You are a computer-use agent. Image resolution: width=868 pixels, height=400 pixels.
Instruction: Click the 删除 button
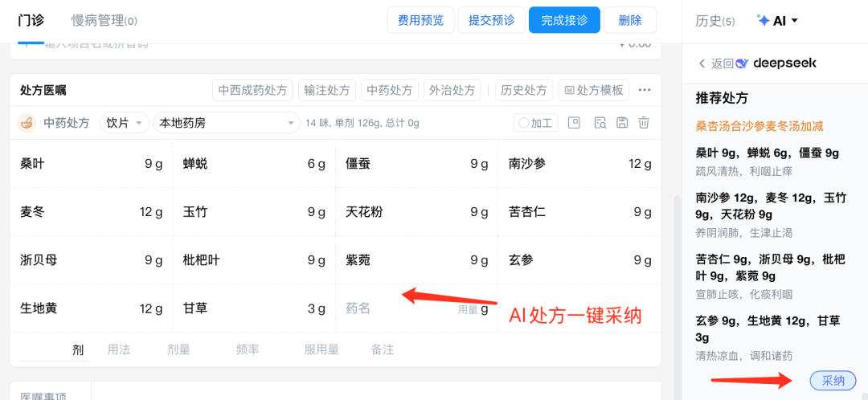pyautogui.click(x=630, y=20)
